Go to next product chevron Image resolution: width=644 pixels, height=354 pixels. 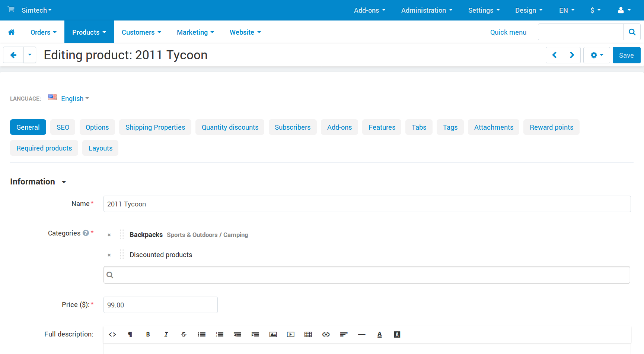572,55
